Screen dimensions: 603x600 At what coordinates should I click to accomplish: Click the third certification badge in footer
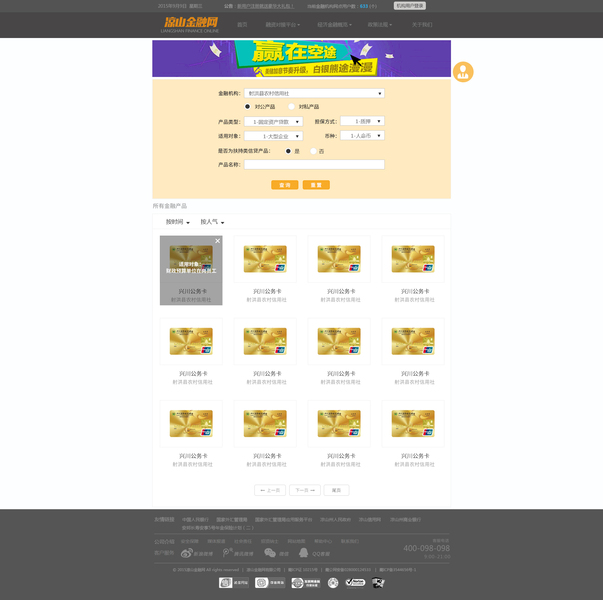[306, 583]
